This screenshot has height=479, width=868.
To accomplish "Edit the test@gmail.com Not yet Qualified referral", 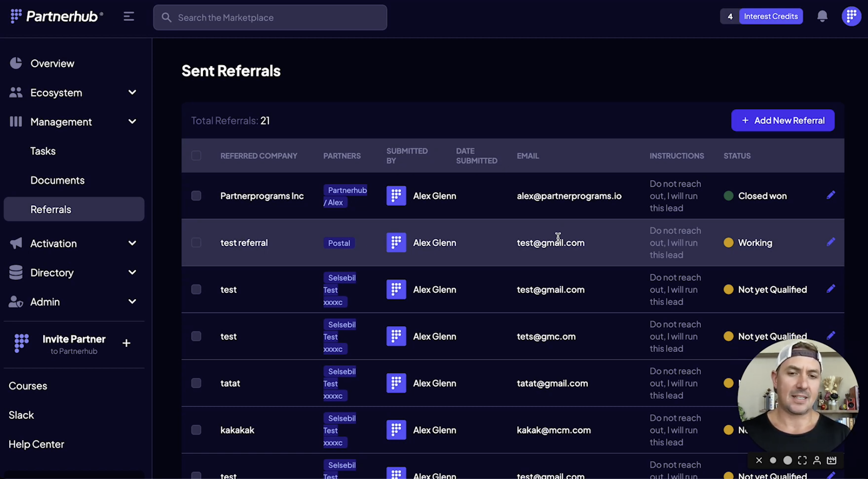I will click(830, 289).
